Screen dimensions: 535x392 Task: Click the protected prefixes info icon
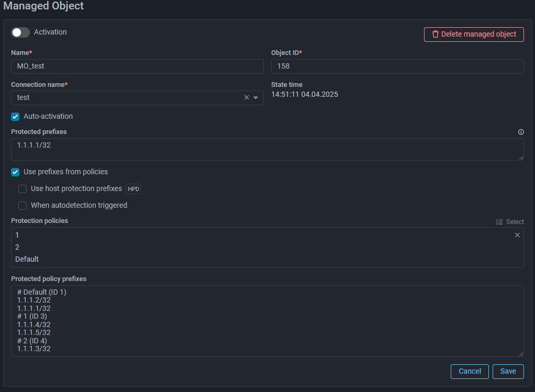(521, 132)
